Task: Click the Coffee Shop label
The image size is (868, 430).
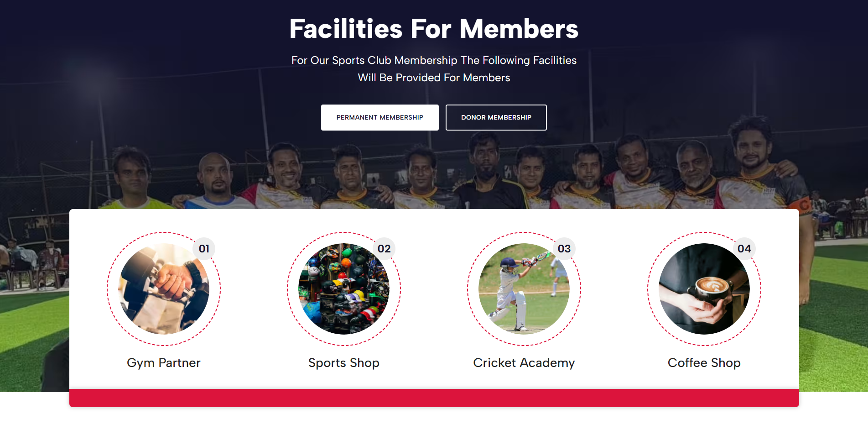Action: [x=704, y=363]
